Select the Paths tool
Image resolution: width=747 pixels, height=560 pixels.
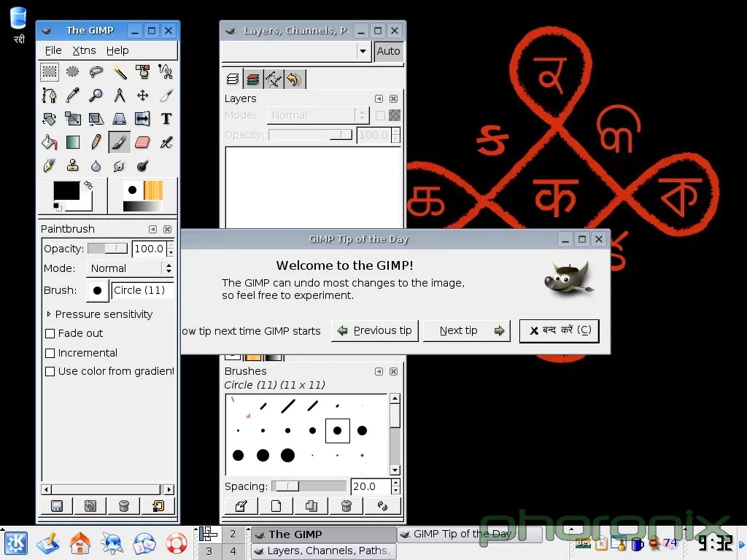click(50, 96)
